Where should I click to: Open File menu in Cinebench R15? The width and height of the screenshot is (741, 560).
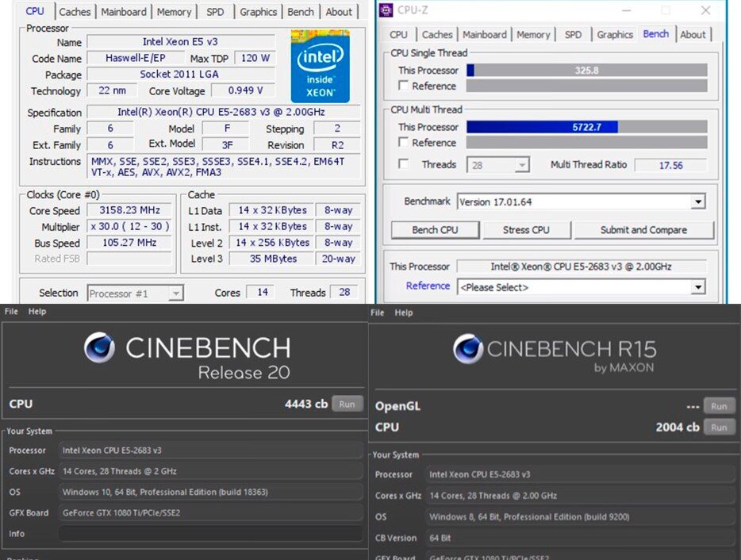(x=377, y=313)
